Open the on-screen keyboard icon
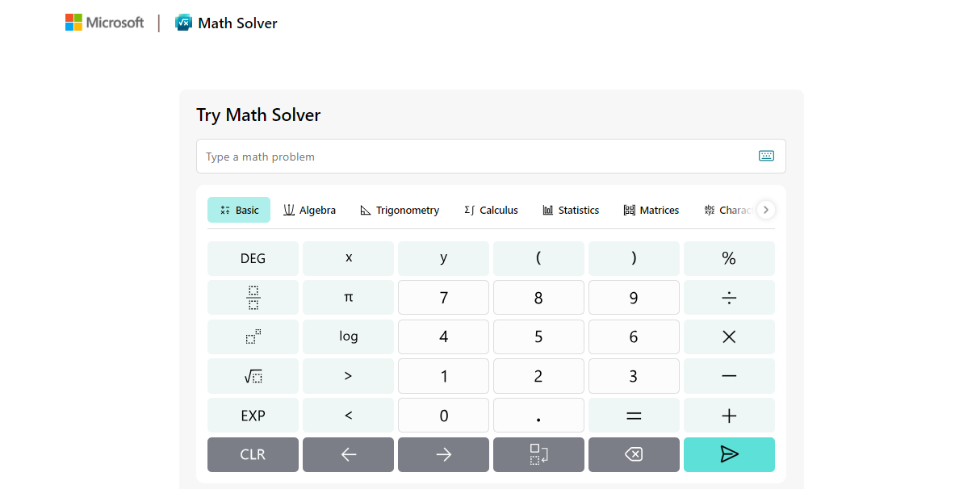This screenshot has height=489, width=980. pos(765,156)
